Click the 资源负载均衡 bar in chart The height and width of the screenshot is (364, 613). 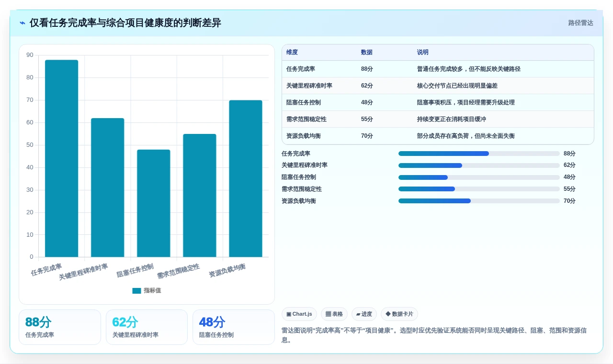click(x=245, y=178)
